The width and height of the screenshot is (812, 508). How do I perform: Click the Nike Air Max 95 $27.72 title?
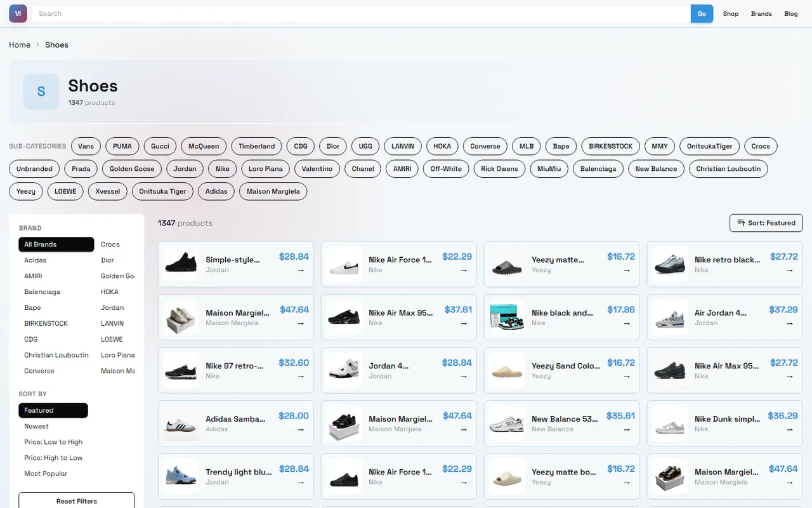click(x=726, y=366)
